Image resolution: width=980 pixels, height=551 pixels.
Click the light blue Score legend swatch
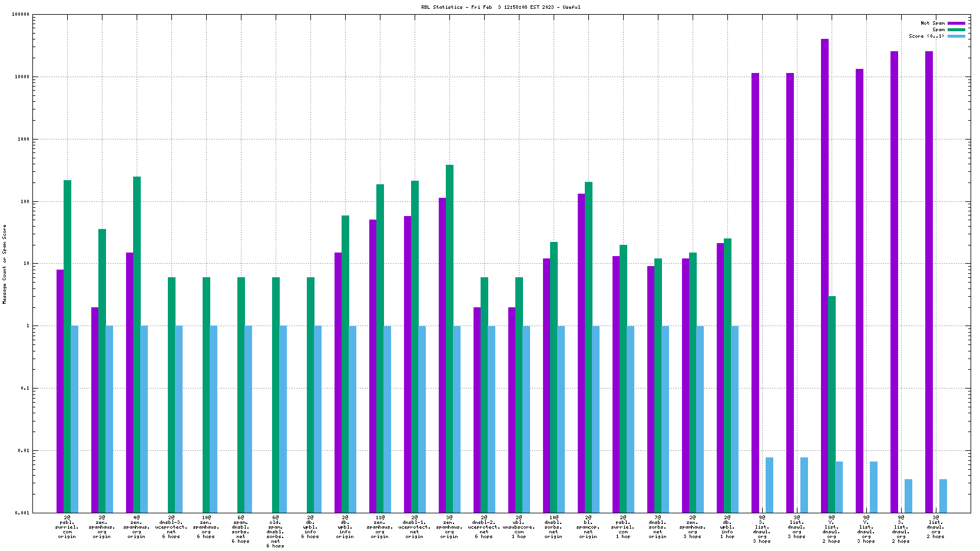(956, 36)
